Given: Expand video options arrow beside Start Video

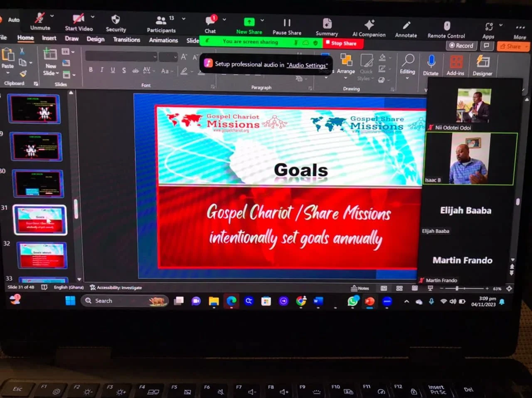Looking at the screenshot, I should (92, 17).
